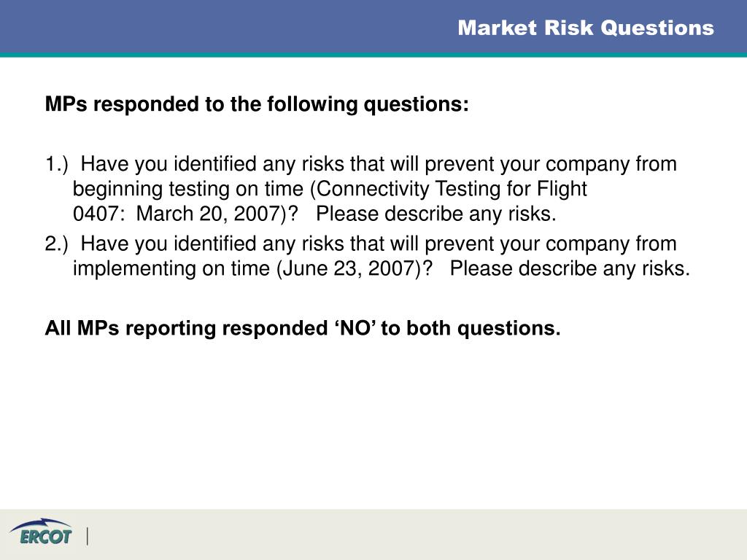Click the phrase 'beginning testing on time'

(187, 189)
